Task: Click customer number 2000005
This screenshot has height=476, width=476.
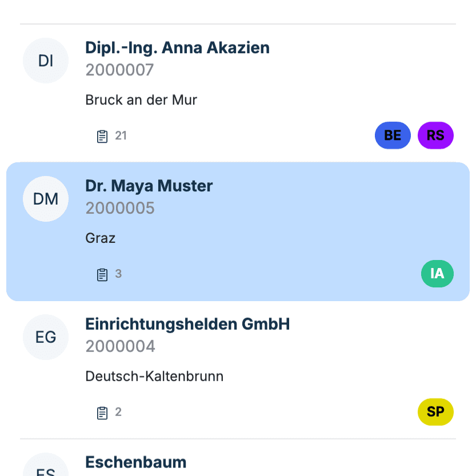Action: point(120,208)
